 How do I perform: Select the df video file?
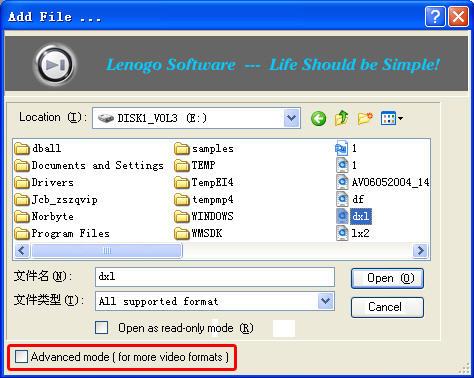point(350,199)
